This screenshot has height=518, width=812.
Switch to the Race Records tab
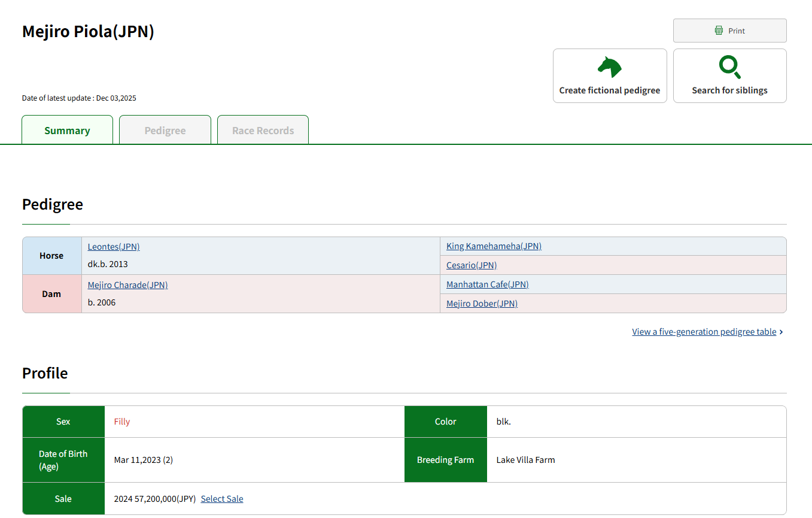(263, 130)
